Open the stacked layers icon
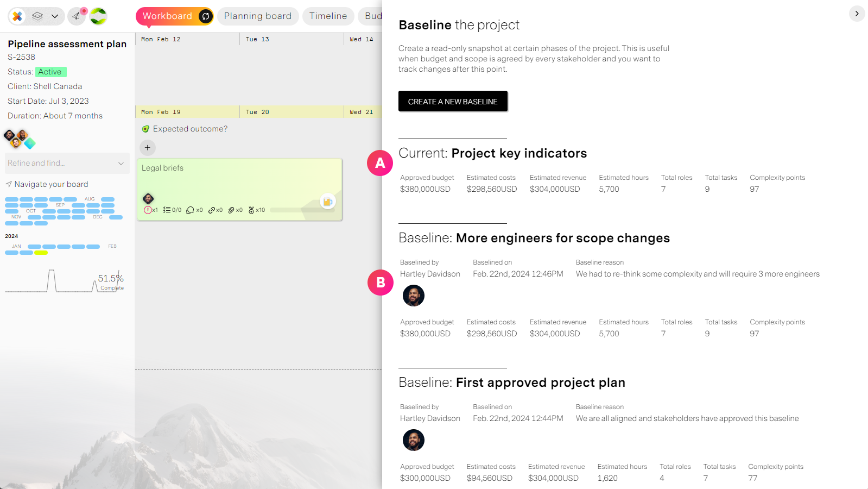868x489 pixels. coord(37,16)
